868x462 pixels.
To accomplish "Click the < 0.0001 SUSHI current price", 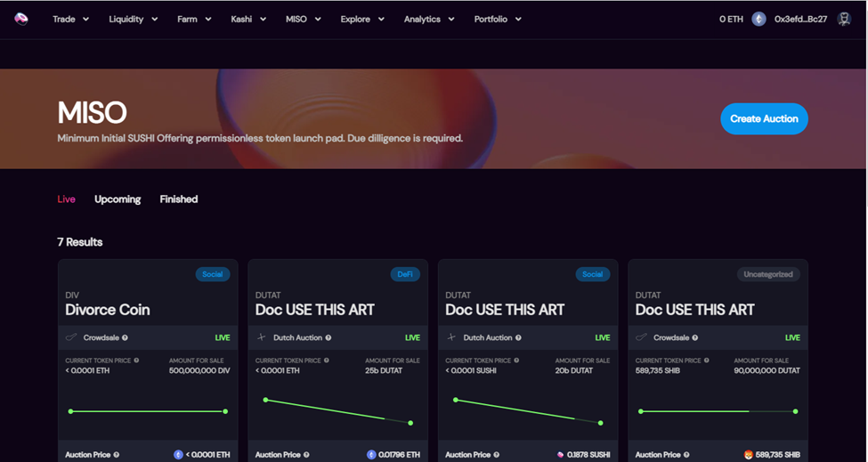I will click(471, 370).
